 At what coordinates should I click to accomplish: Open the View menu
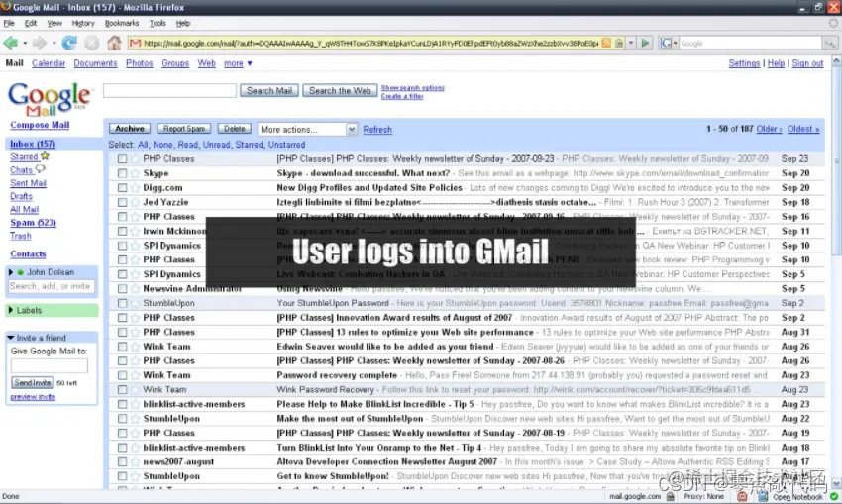coord(54,23)
